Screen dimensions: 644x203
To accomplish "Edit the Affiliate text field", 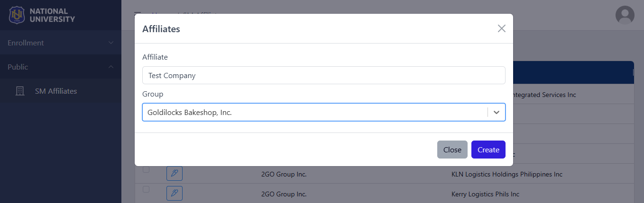I will (x=324, y=75).
